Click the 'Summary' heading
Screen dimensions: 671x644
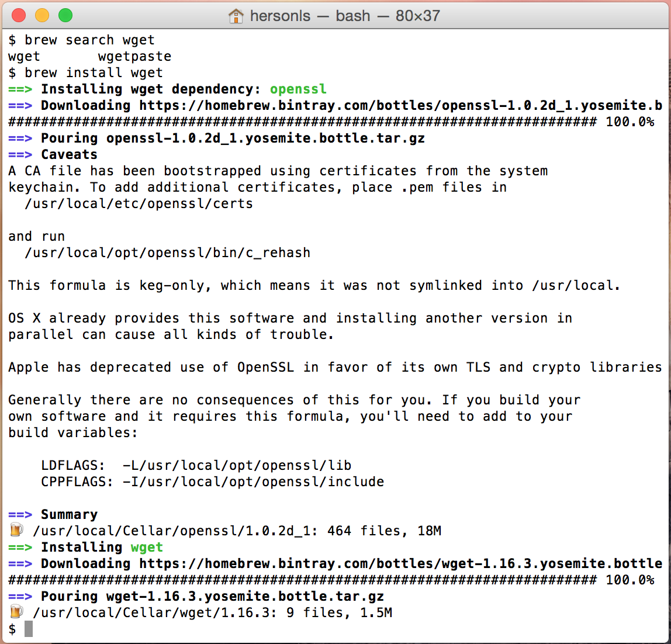pyautogui.click(x=69, y=514)
